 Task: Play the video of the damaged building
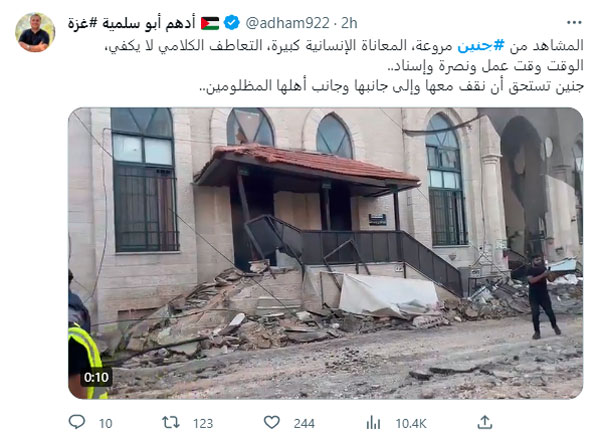326,253
